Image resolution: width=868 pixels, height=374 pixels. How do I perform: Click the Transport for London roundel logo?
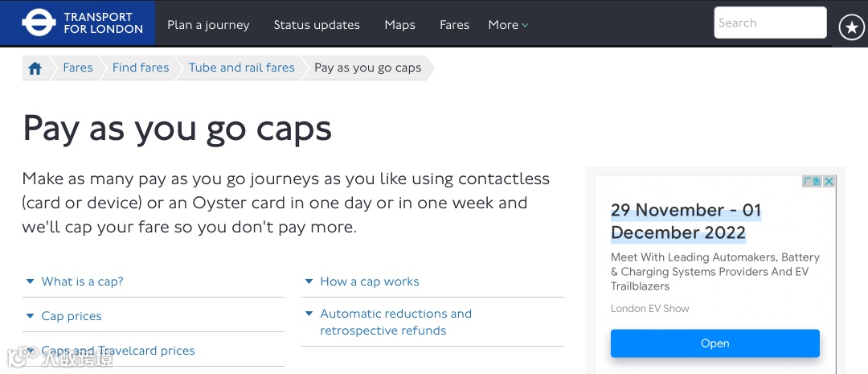tap(39, 23)
